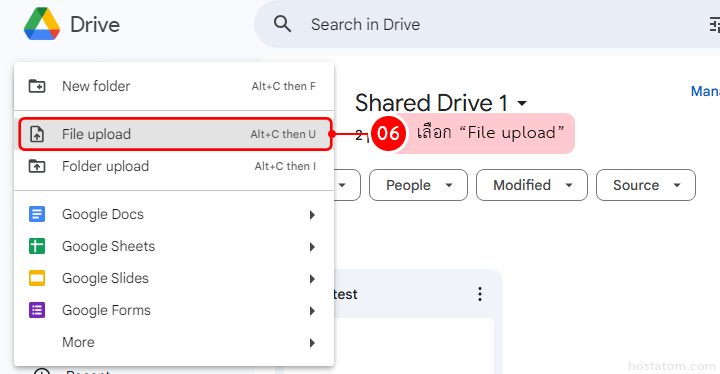Click the blue Google Docs icon
The height and width of the screenshot is (374, 720).
pos(37,214)
